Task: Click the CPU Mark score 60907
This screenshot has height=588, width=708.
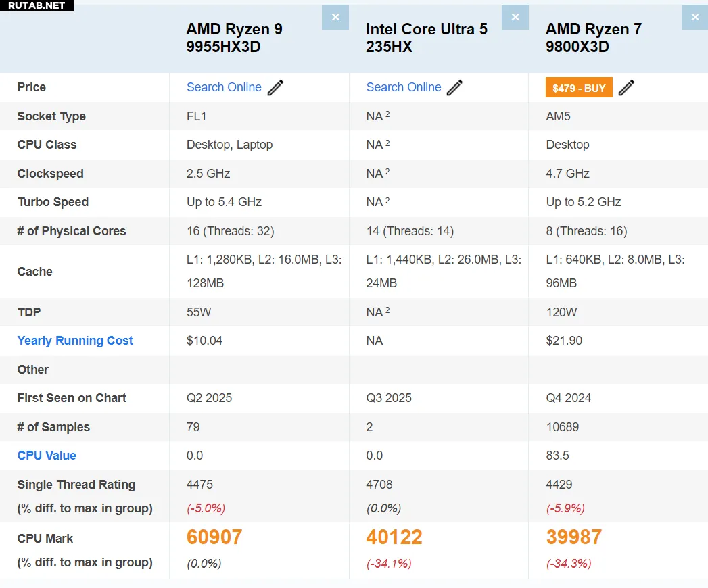Action: [x=214, y=537]
